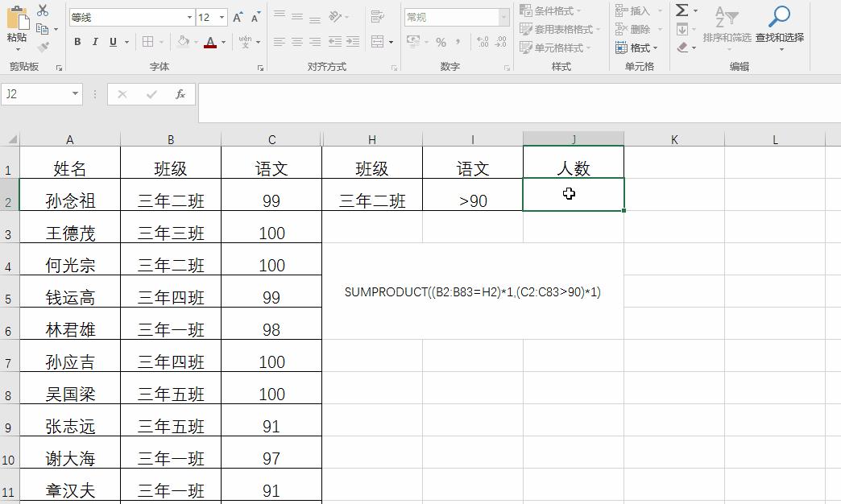Open 查找和选择 magnifier search icon
The height and width of the screenshot is (504, 841).
tap(779, 16)
